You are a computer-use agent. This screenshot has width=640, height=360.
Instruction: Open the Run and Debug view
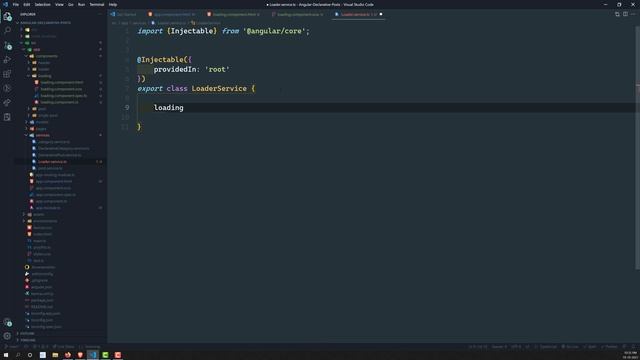coord(7,60)
